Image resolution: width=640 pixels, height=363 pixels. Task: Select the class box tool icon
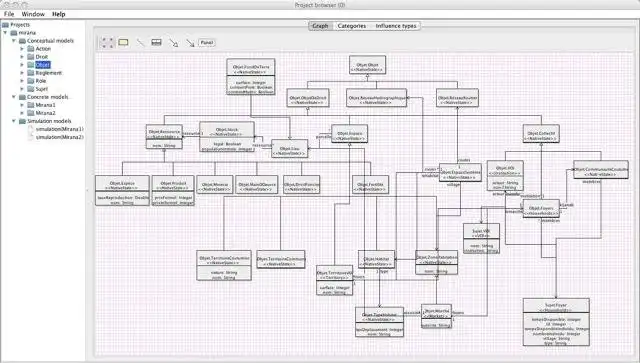click(x=156, y=42)
